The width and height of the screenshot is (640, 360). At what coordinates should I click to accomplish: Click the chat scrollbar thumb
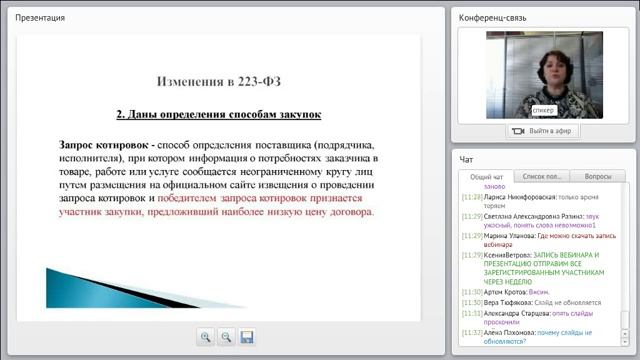tap(625, 320)
